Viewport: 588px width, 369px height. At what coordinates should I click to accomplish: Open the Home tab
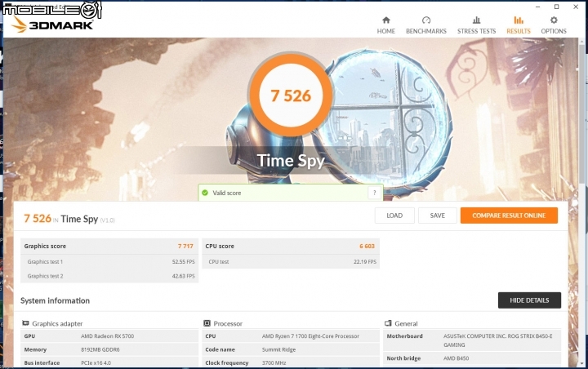(x=385, y=25)
